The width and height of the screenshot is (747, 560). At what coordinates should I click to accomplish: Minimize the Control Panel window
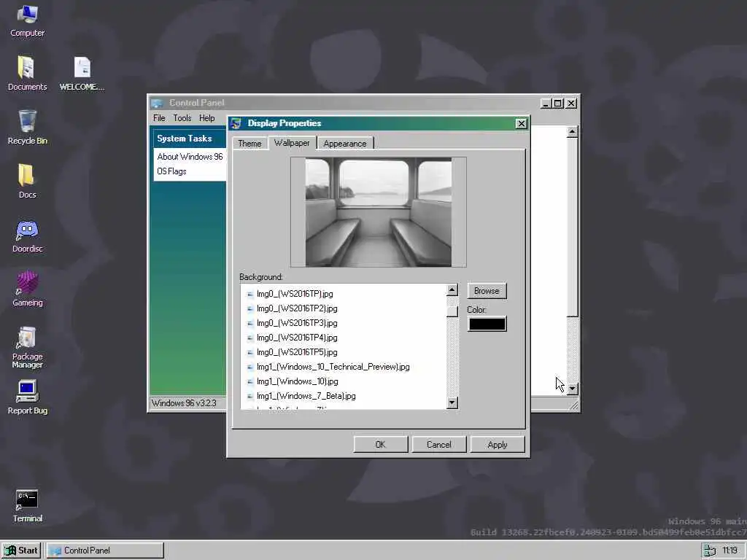[546, 103]
